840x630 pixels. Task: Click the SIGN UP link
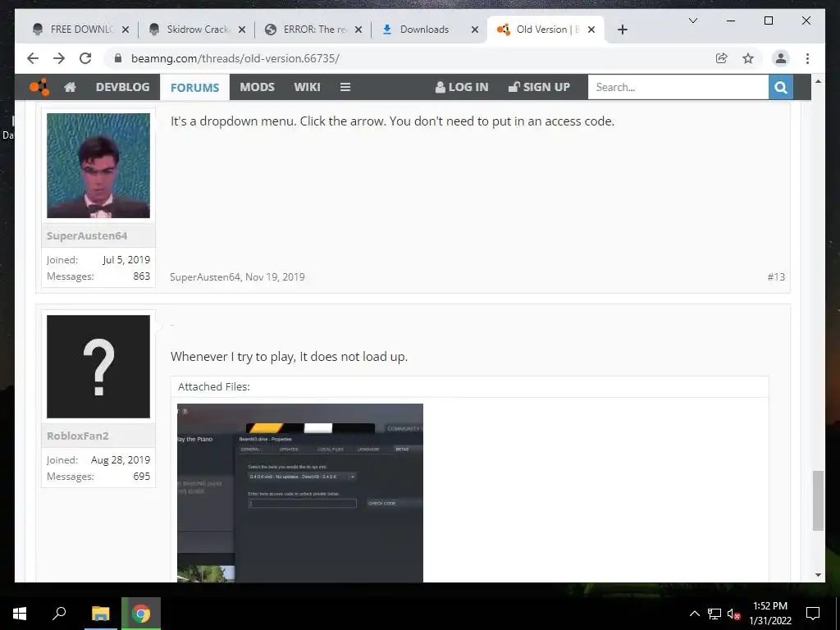click(539, 87)
